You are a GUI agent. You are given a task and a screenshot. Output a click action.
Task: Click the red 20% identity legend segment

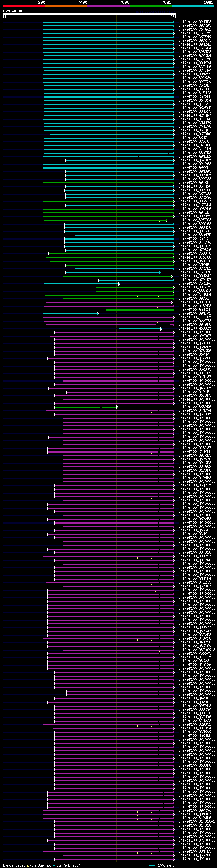[x=24, y=6]
